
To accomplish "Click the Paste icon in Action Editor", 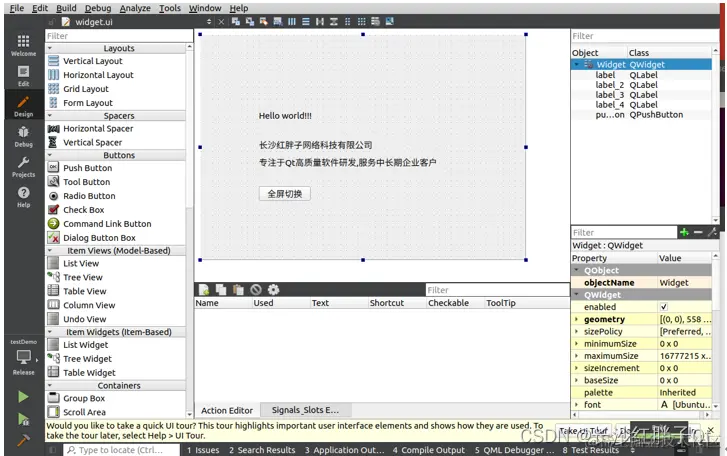I will (238, 290).
